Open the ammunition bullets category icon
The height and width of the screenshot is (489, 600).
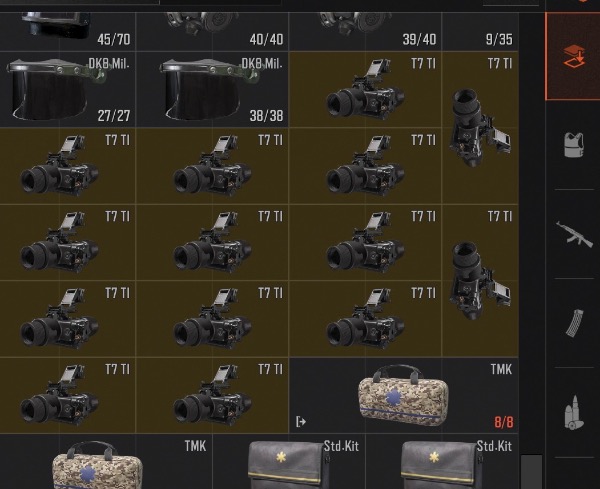574,413
